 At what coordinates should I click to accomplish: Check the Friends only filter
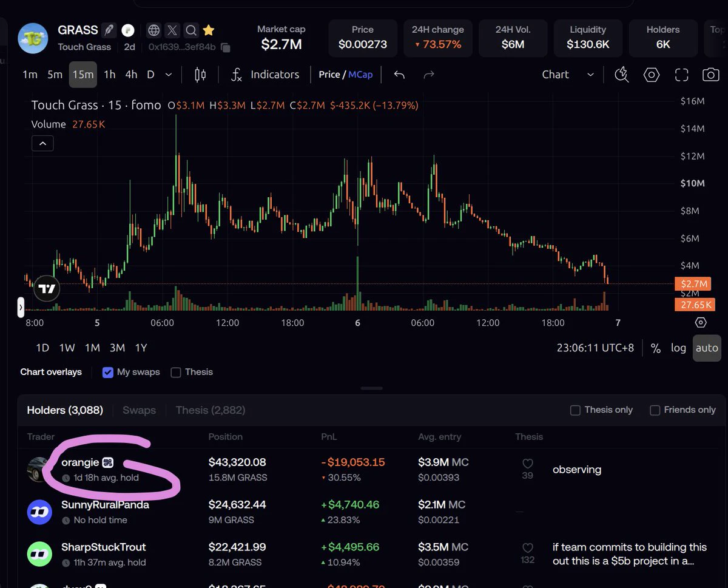(x=655, y=410)
